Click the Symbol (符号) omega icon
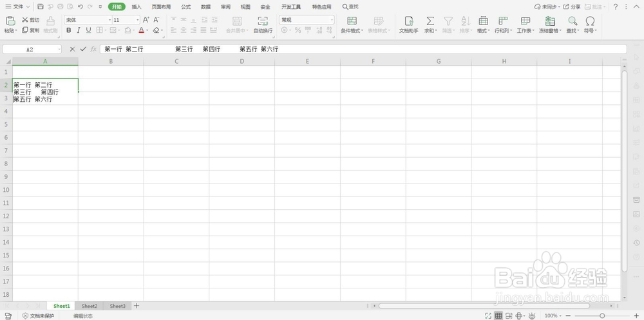This screenshot has width=644, height=320. click(x=590, y=21)
